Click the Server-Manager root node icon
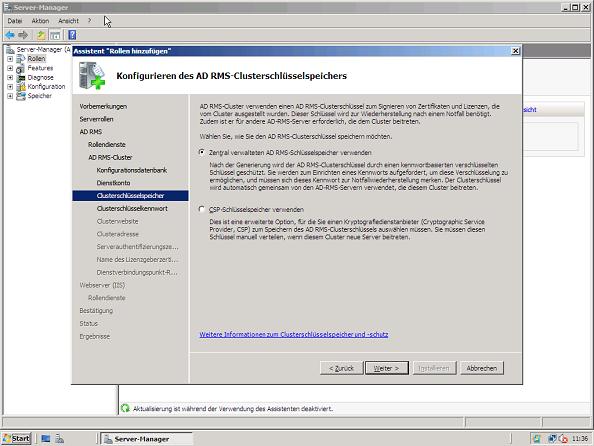This screenshot has height=446, width=594. (x=11, y=50)
